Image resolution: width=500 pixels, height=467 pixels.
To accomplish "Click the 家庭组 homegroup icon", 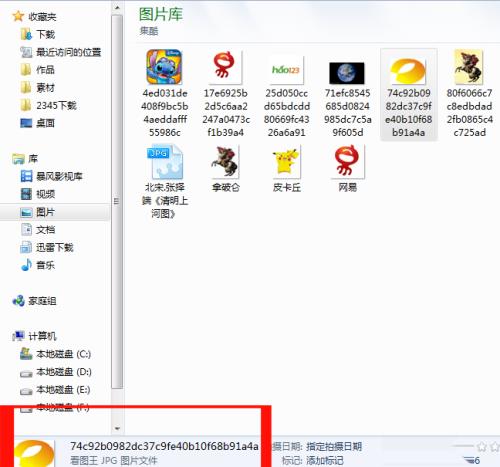I will click(18, 301).
